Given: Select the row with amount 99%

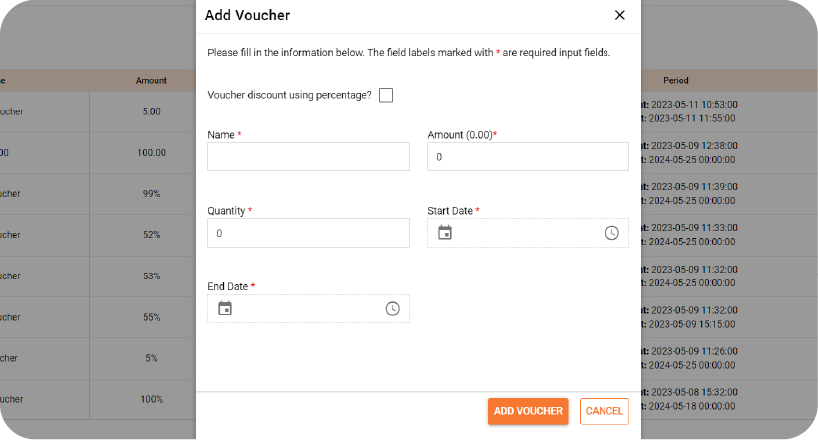Looking at the screenshot, I should tap(98, 194).
